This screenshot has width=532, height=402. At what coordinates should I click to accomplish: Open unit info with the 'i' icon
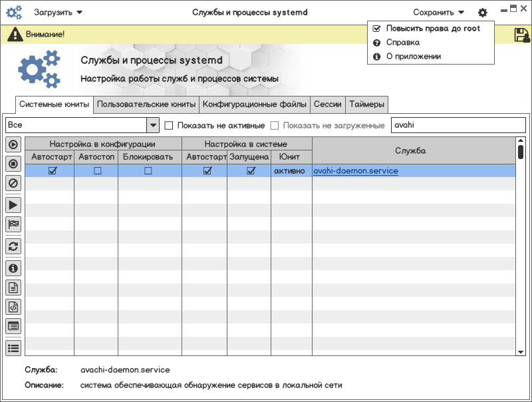13,268
